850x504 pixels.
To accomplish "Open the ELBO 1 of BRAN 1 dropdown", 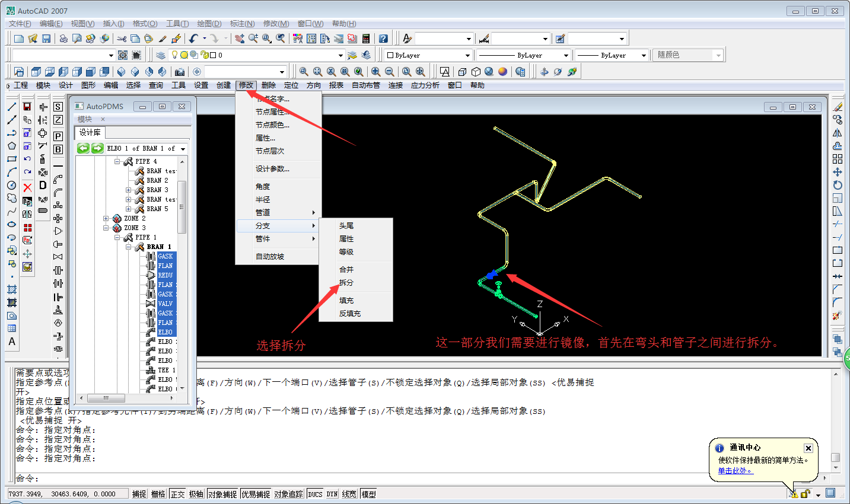I will pos(183,148).
